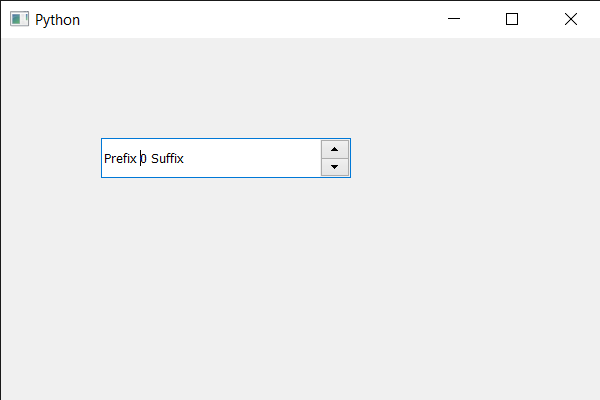Place cursor just before the letter P in Prefix

point(104,158)
